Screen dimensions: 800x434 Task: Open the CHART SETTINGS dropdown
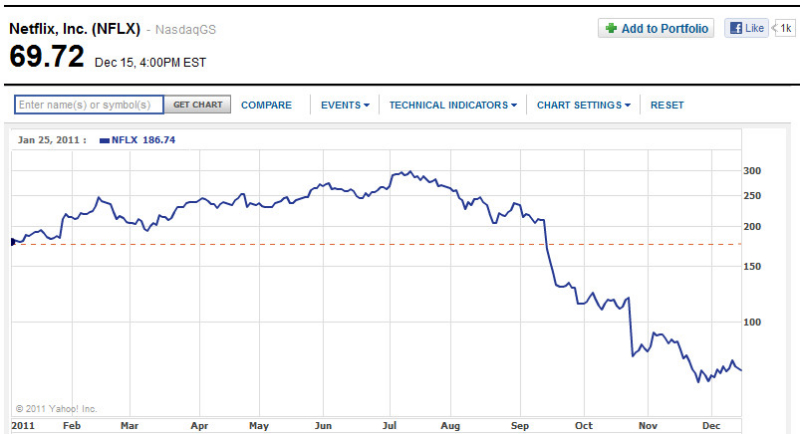click(584, 105)
